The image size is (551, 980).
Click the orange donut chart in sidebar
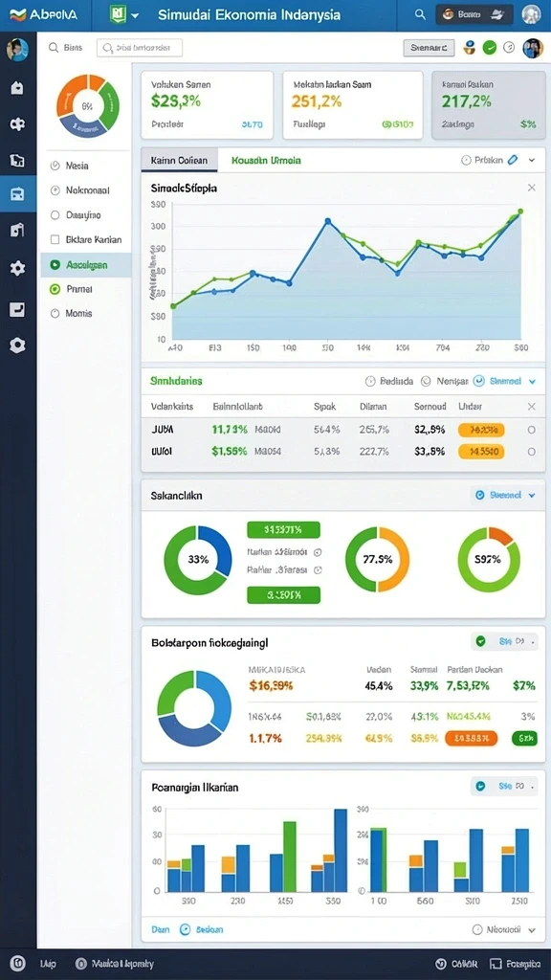point(88,105)
